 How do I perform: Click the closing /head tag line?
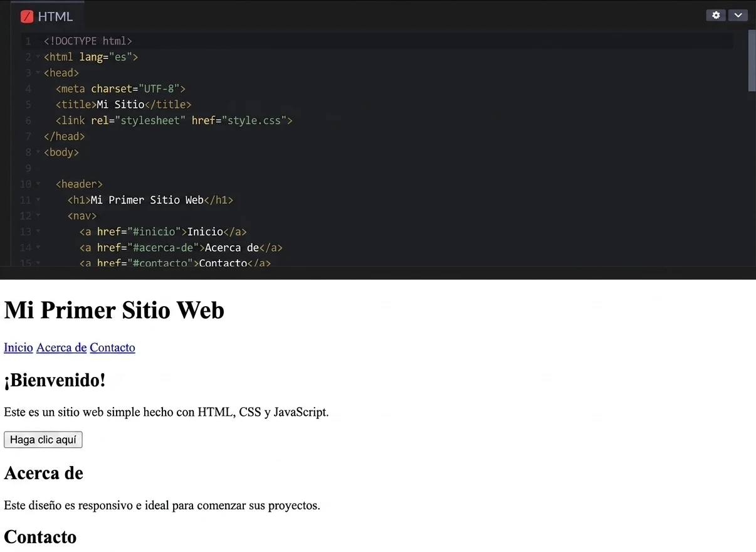pos(64,137)
